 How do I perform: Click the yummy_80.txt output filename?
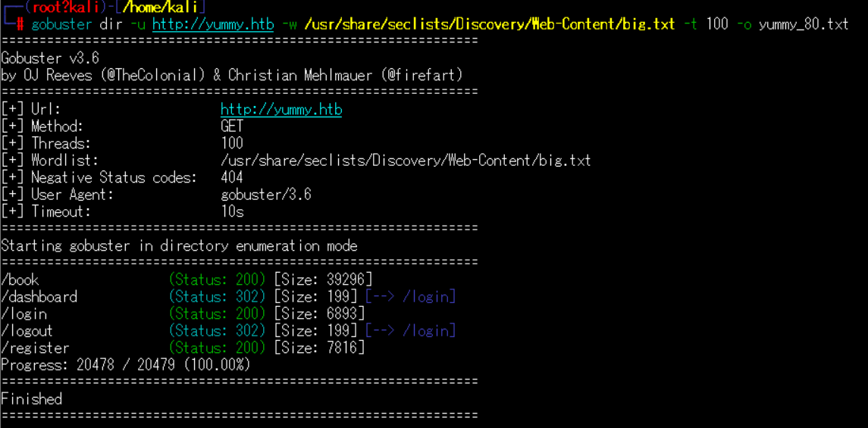[804, 24]
